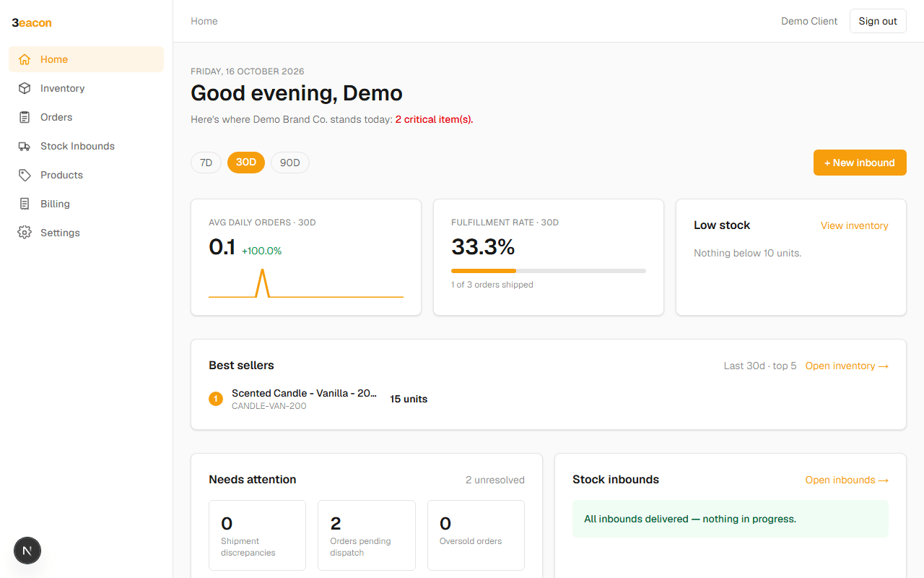
Task: Click the '0.1' average daily orders value
Action: (222, 247)
